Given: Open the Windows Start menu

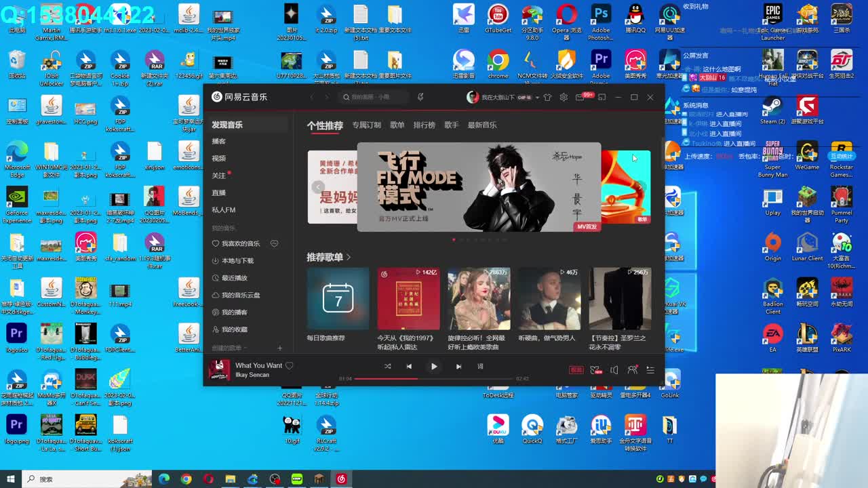Looking at the screenshot, I should pyautogui.click(x=10, y=479).
